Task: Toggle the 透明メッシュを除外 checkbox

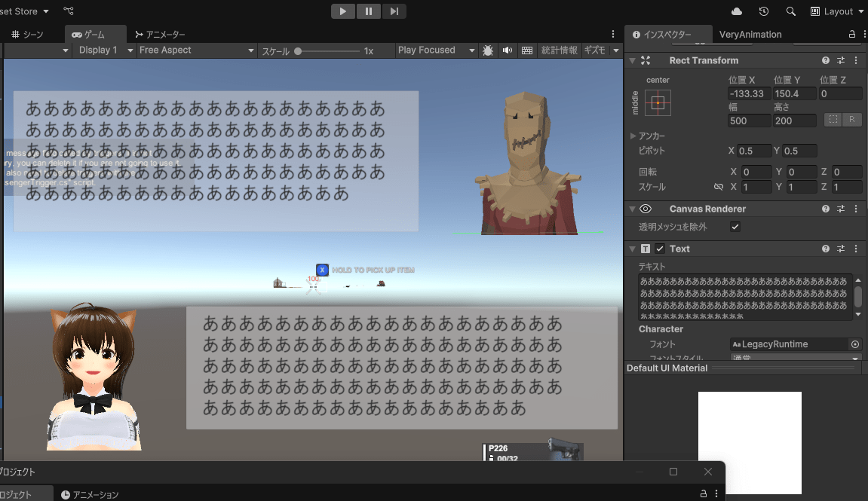Action: coord(735,227)
